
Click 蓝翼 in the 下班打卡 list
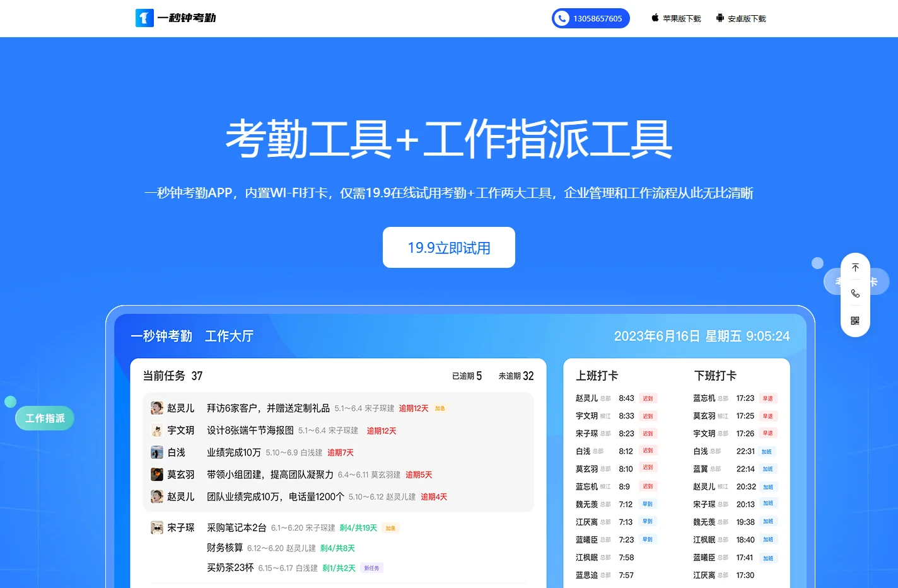click(x=701, y=469)
